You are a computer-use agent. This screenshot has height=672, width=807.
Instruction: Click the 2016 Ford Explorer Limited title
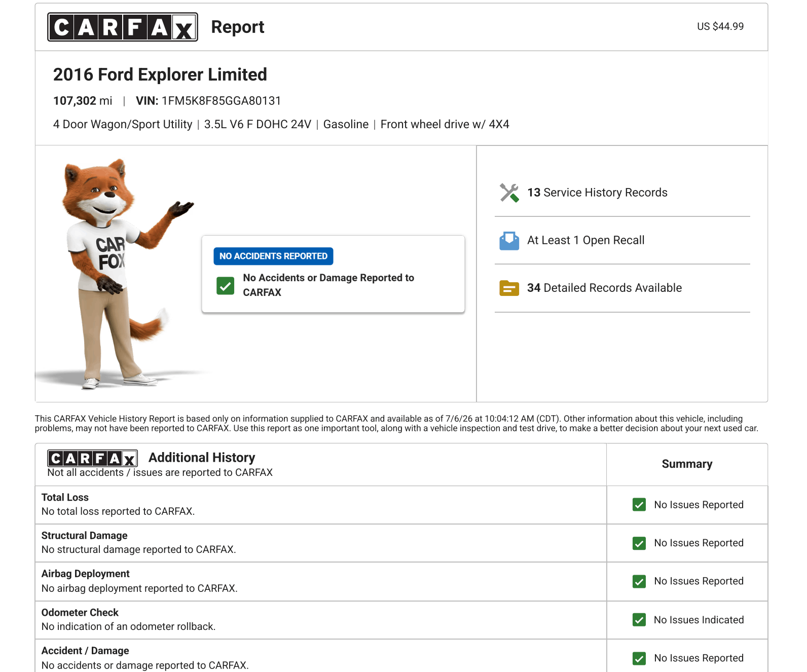[x=160, y=74]
